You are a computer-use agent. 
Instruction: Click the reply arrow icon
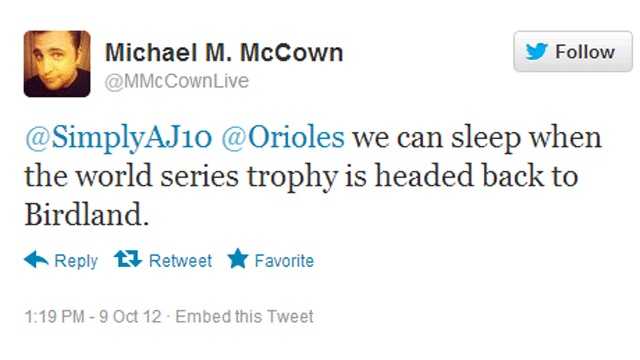pos(36,259)
